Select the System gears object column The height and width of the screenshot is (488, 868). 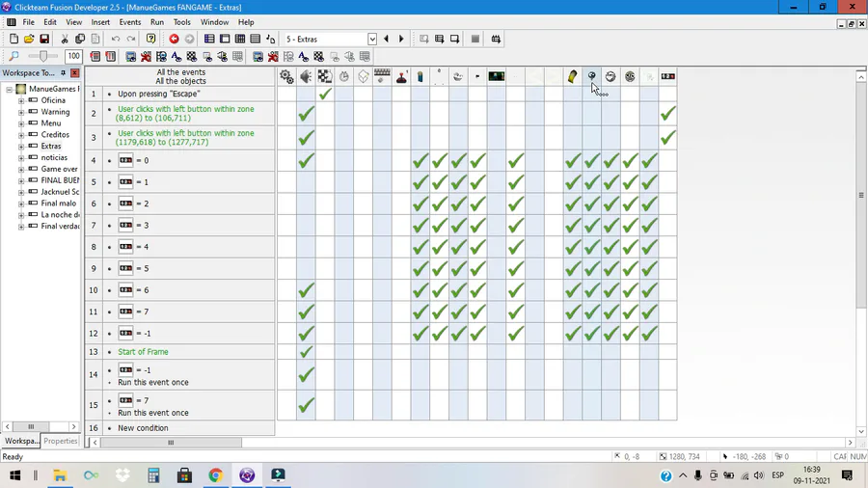(286, 76)
